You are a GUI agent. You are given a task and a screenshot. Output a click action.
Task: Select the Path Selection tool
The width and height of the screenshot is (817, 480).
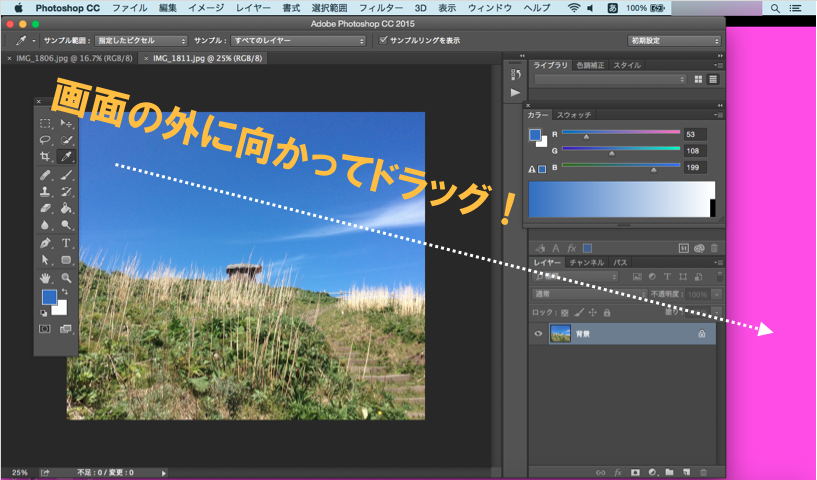45,260
